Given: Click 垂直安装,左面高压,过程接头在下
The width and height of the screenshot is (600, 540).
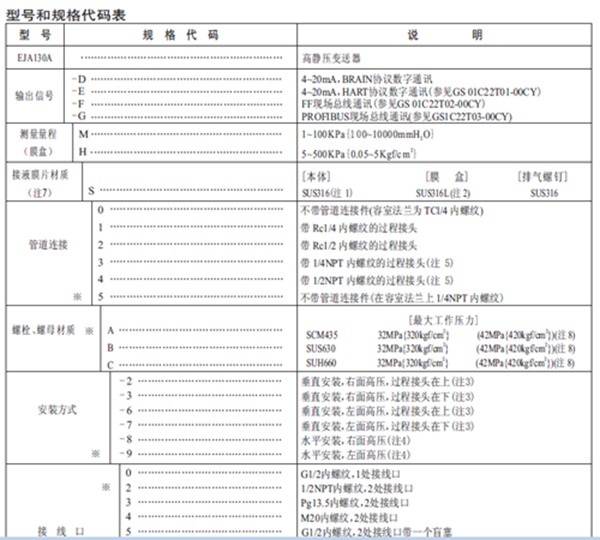Looking at the screenshot, I should point(388,426).
